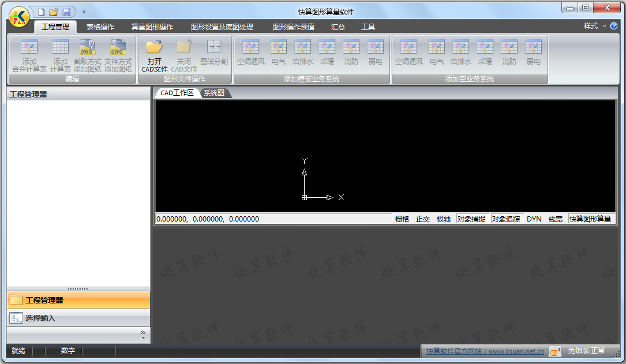
Task: Toggle DYN dynamic input
Action: [534, 219]
